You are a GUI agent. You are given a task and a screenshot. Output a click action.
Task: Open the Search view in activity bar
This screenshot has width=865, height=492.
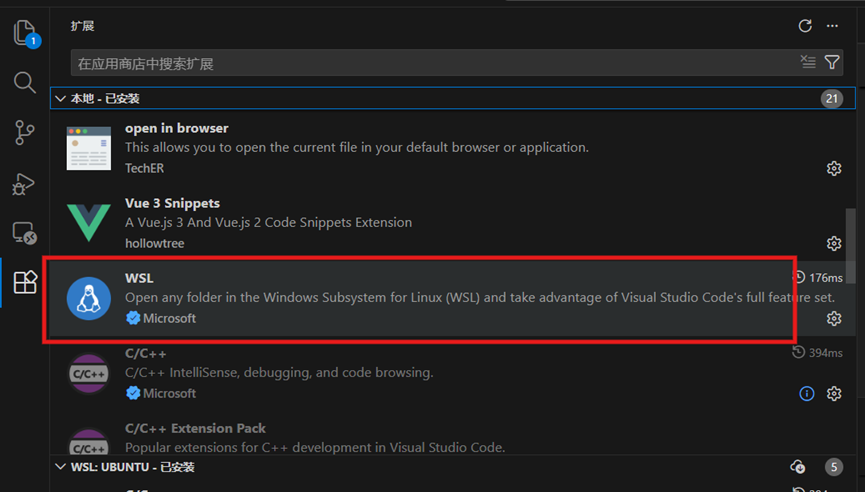pyautogui.click(x=25, y=83)
